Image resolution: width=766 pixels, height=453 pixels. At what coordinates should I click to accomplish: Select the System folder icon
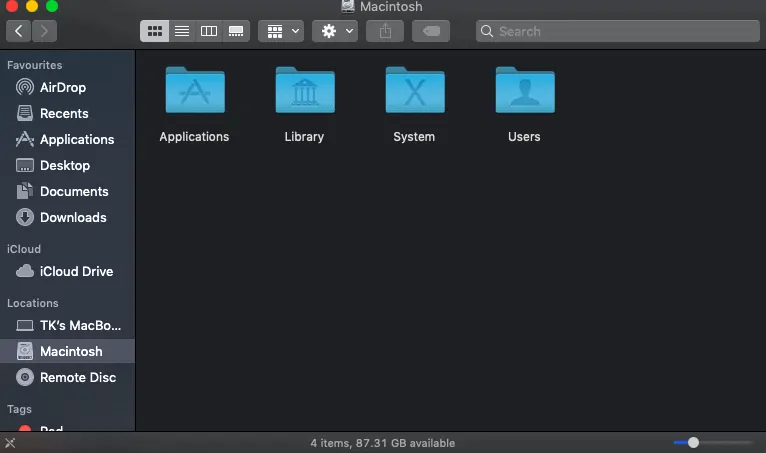(415, 90)
